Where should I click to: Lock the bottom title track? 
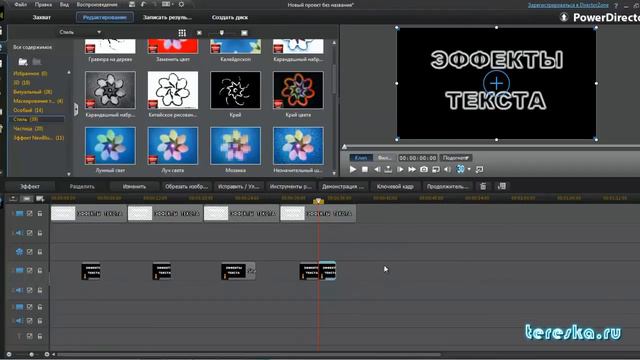(40, 336)
